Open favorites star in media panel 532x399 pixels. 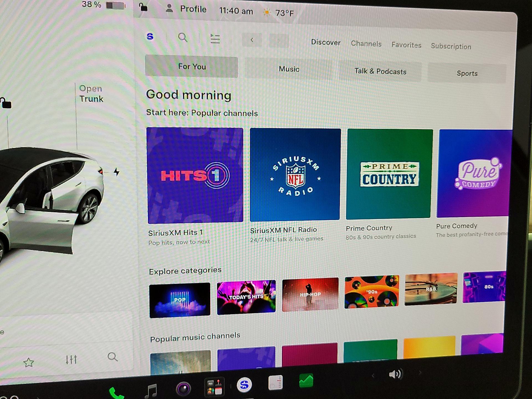click(29, 362)
